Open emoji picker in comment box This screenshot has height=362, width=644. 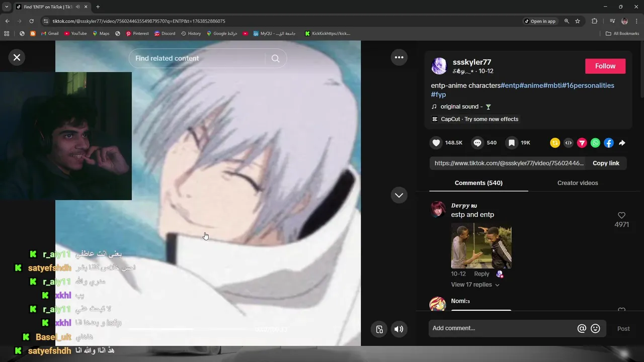click(x=595, y=328)
